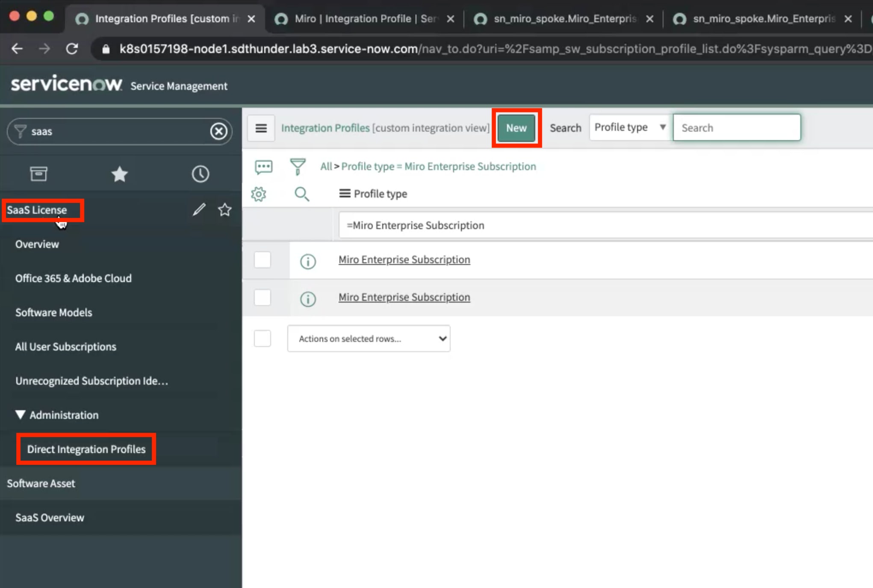Image resolution: width=873 pixels, height=588 pixels.
Task: Open Actions on selected rows dropdown
Action: (369, 338)
